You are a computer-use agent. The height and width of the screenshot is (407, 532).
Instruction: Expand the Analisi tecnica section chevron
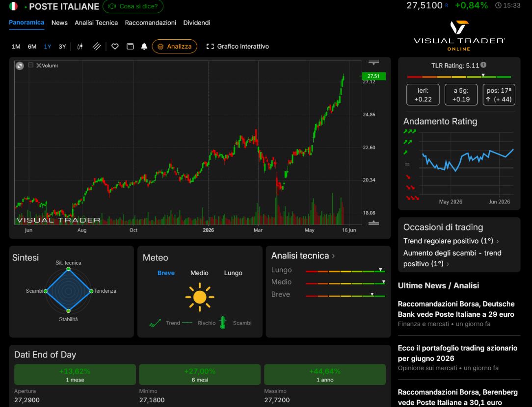coord(333,256)
